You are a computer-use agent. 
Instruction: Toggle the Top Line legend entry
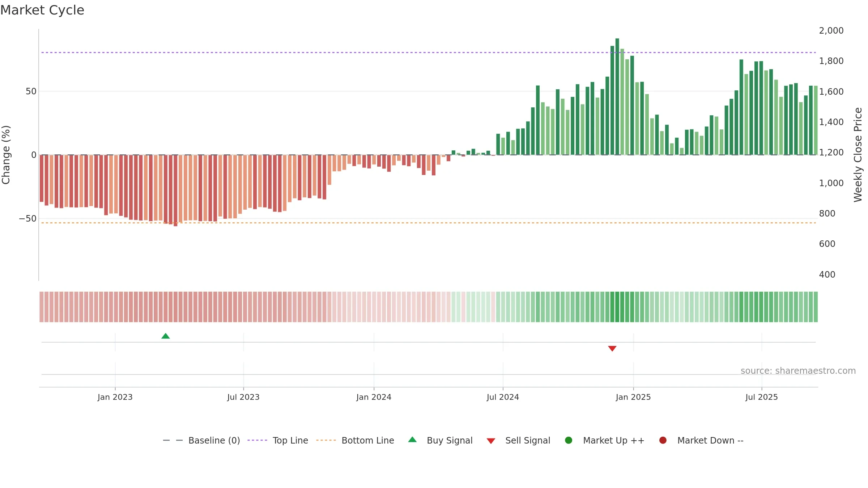pyautogui.click(x=278, y=440)
